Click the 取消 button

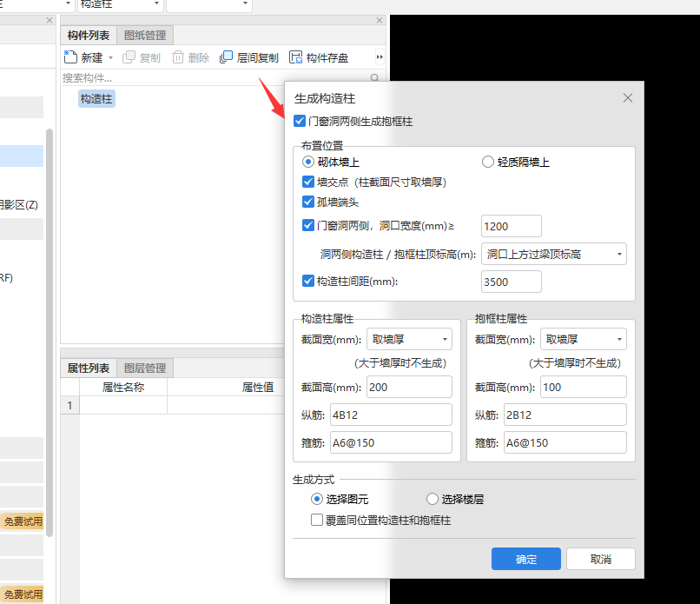[x=601, y=559]
